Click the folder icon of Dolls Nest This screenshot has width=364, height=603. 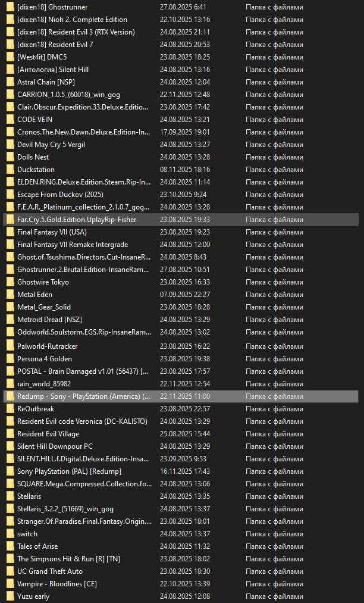(10, 157)
